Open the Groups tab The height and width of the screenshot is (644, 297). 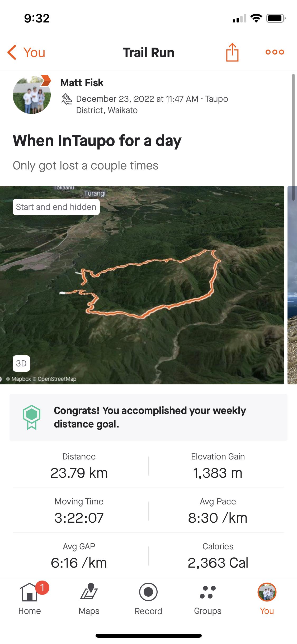[208, 596]
